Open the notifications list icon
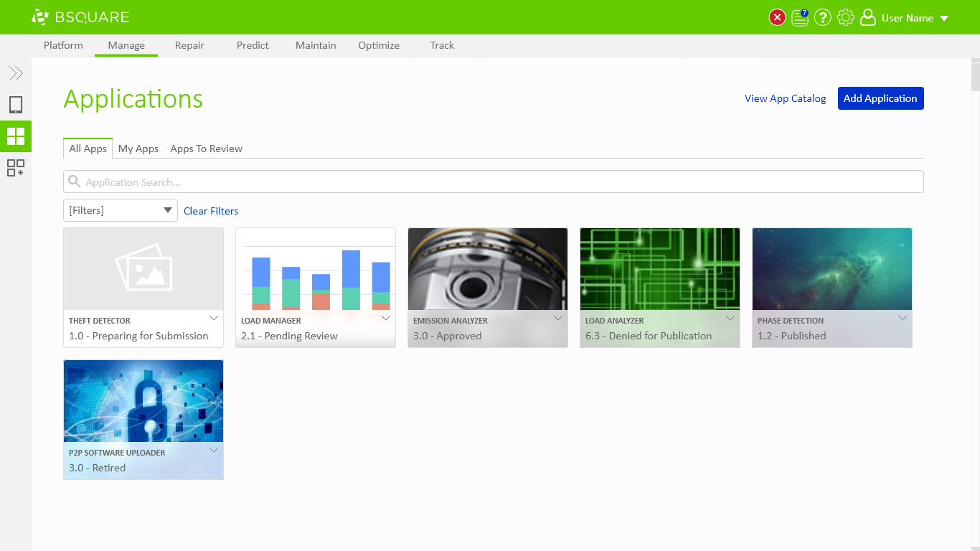Image resolution: width=980 pixels, height=551 pixels. [x=800, y=18]
